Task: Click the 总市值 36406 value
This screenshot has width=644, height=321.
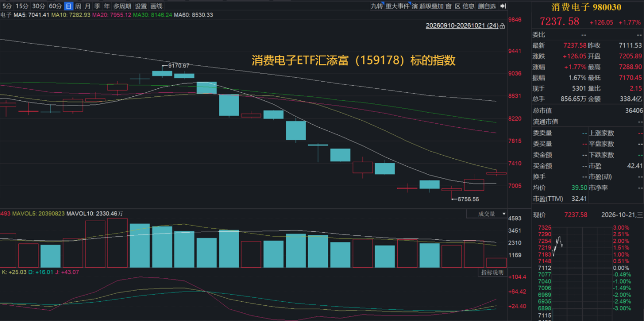Action: (x=634, y=111)
